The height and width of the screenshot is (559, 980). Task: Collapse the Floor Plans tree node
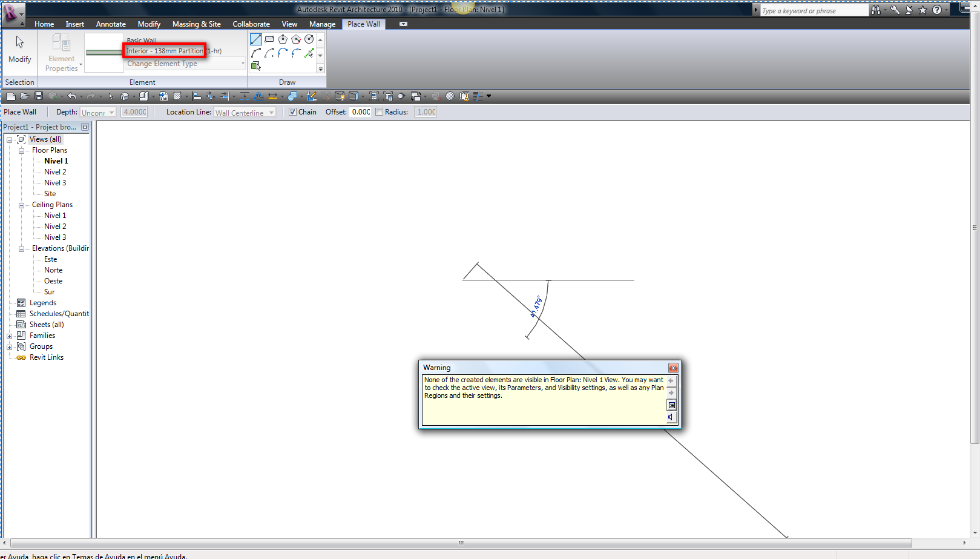point(21,151)
